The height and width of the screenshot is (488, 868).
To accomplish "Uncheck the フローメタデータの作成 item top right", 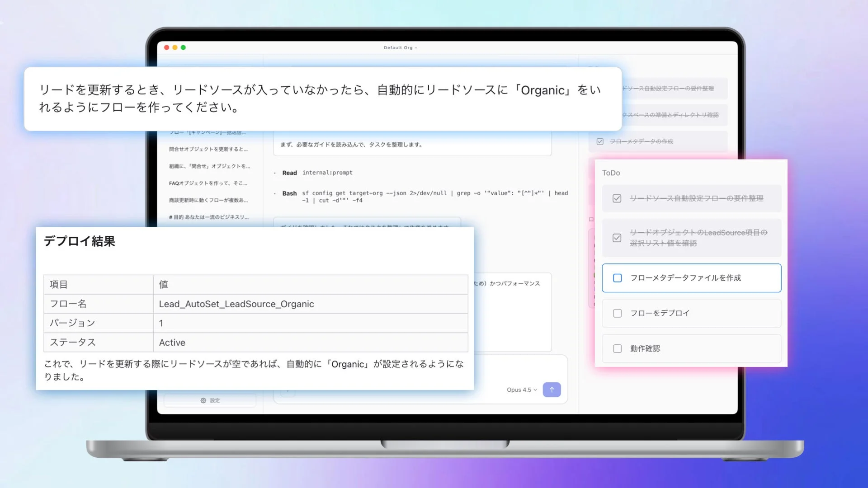I will (x=599, y=141).
